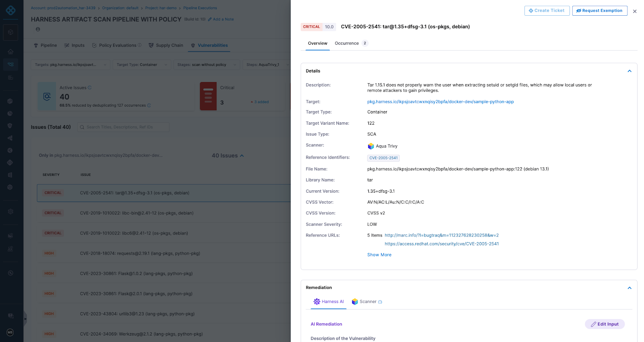644x342 pixels.
Task: Open the shield module icon in the sidebar
Action: coord(10,126)
